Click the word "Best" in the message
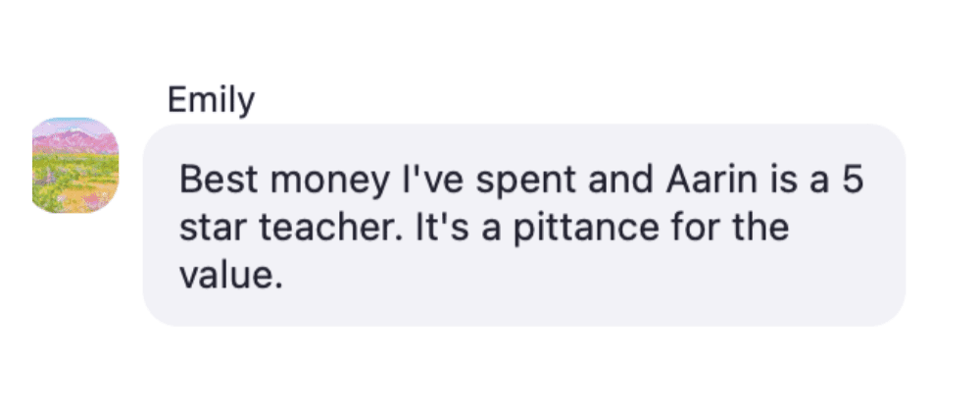Screen dimensions: 980x416 click(211, 182)
